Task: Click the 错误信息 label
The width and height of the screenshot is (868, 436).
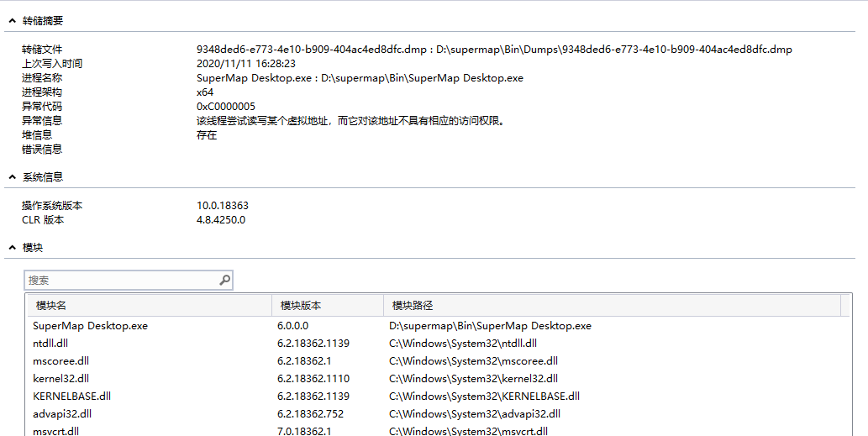Action: pyautogui.click(x=42, y=150)
